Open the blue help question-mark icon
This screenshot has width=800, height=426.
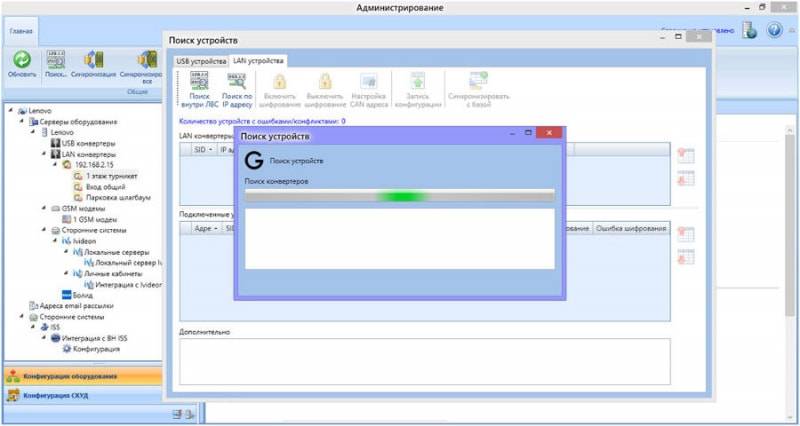point(774,30)
